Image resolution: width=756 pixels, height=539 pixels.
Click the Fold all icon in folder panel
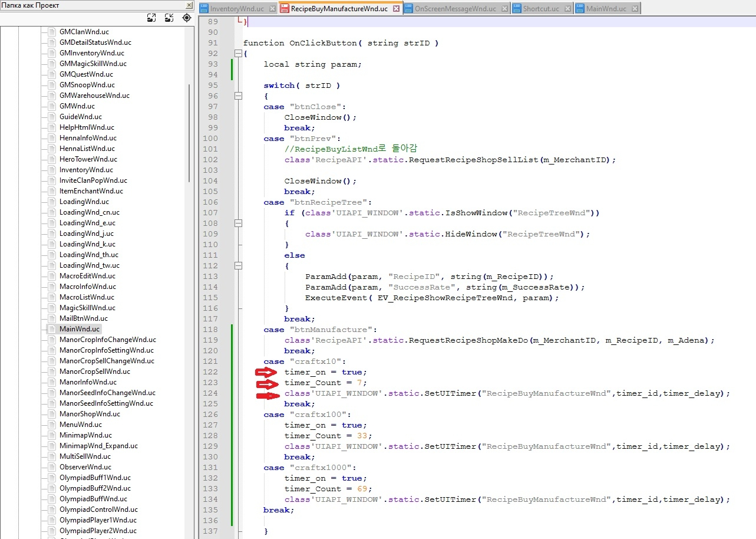(169, 18)
